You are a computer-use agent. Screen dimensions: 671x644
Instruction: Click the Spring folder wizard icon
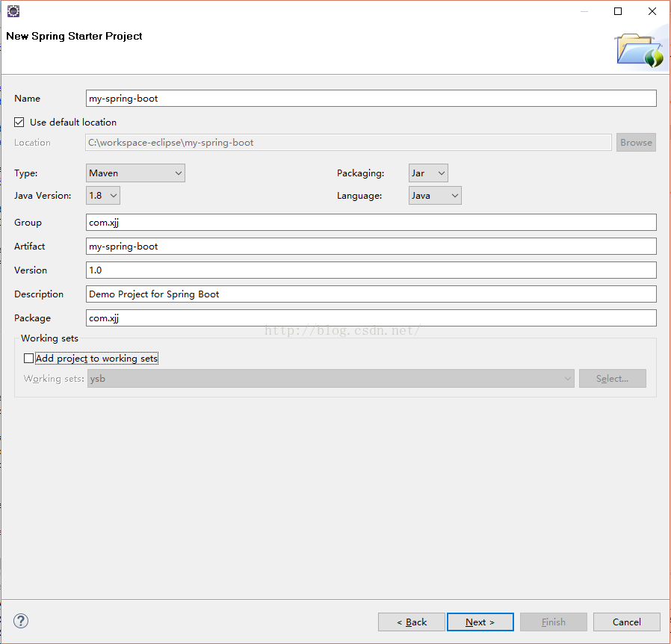coord(640,51)
